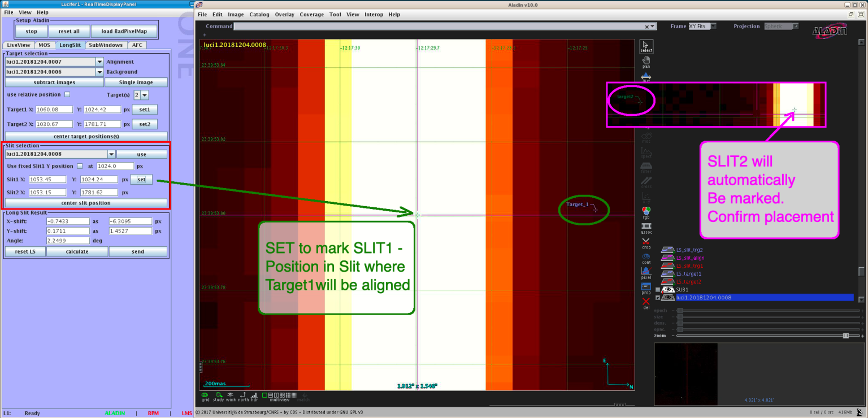Open the pixel mapping tool

(646, 273)
